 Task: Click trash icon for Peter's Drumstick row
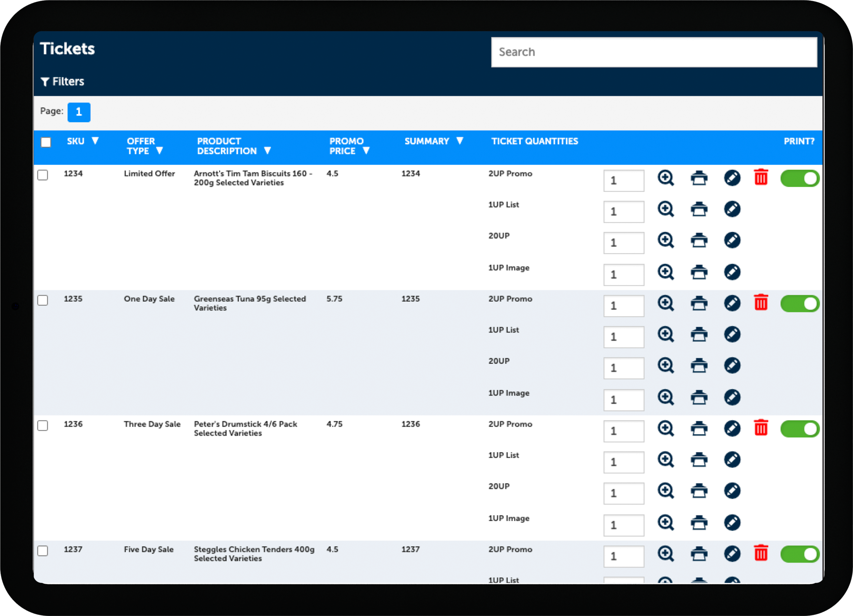coord(761,428)
